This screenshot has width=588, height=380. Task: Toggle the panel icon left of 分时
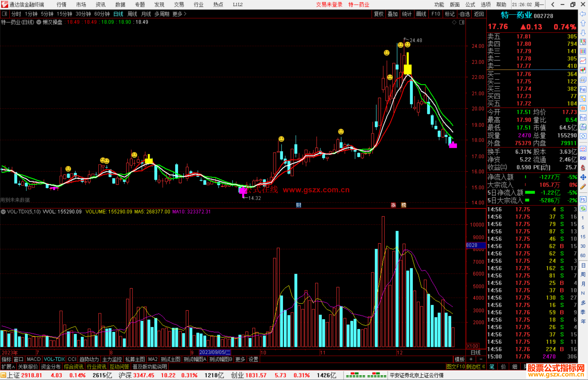(4, 14)
